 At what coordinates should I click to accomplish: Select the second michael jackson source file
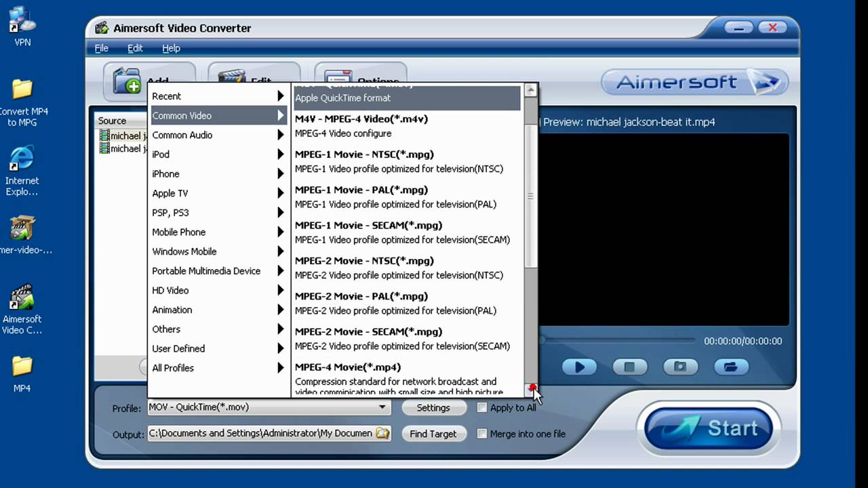[123, 148]
